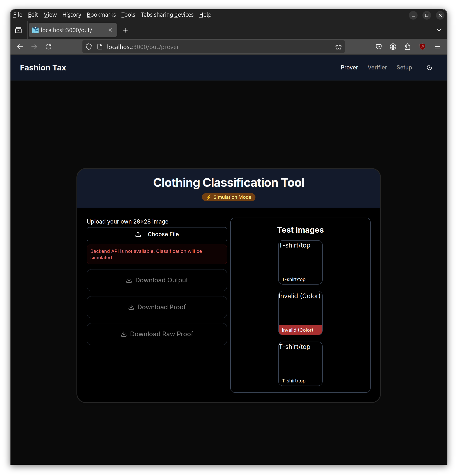Click the uBlock Origin extension icon

(422, 47)
